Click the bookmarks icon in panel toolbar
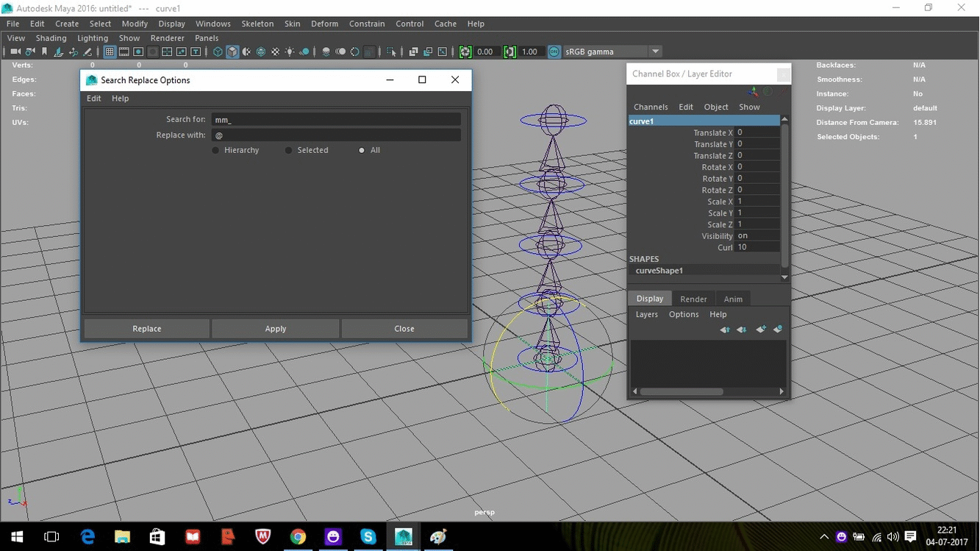Image resolution: width=980 pixels, height=551 pixels. click(x=44, y=51)
